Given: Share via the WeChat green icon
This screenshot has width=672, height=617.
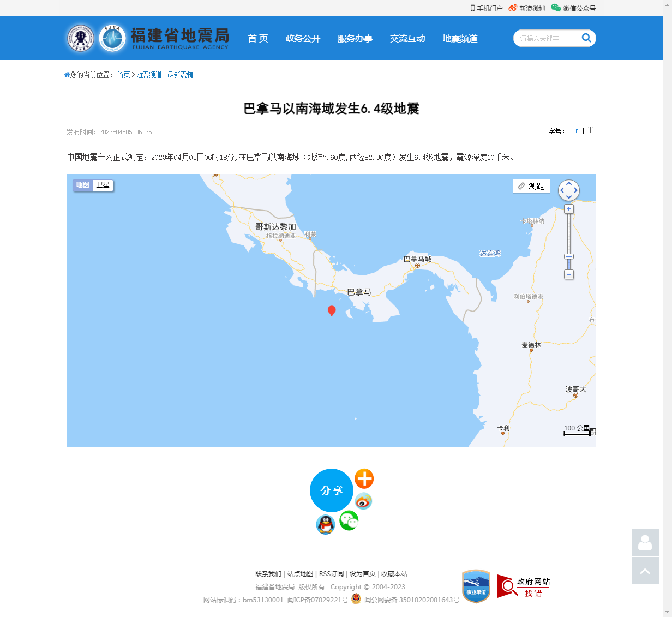Looking at the screenshot, I should click(x=349, y=520).
